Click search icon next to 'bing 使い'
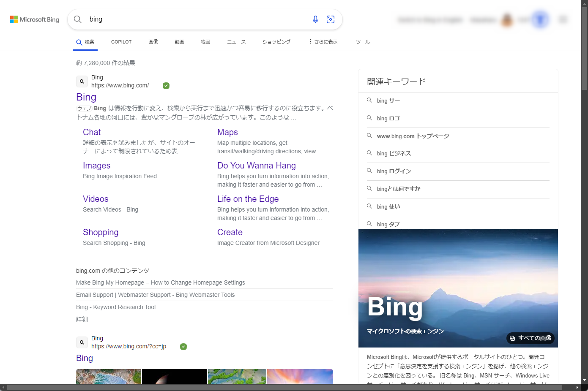The height and width of the screenshot is (391, 588). pos(369,206)
